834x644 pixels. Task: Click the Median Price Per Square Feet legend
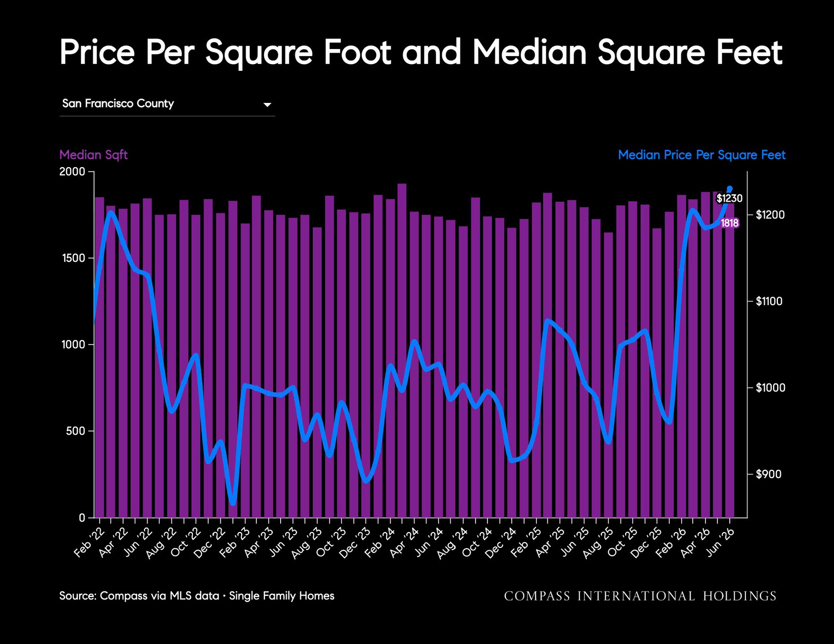[x=702, y=155]
